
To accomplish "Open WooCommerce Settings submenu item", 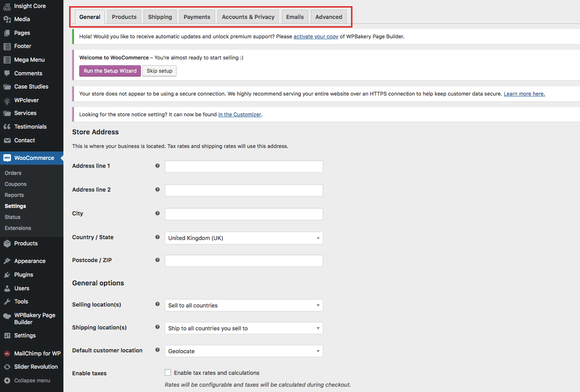I will tap(15, 206).
